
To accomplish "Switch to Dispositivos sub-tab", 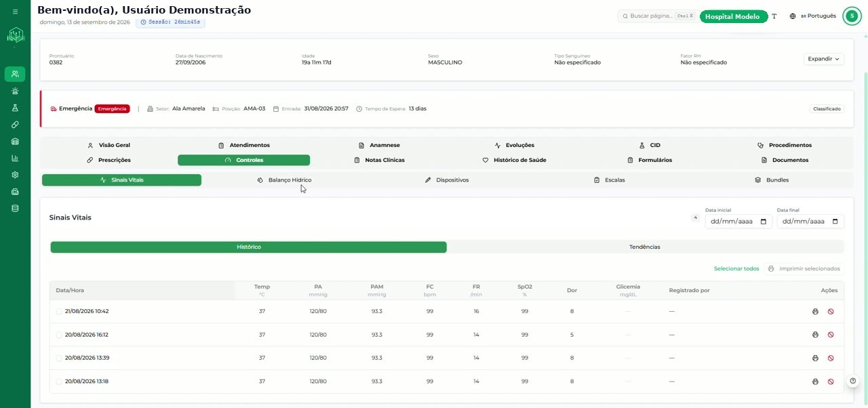I will [x=446, y=180].
